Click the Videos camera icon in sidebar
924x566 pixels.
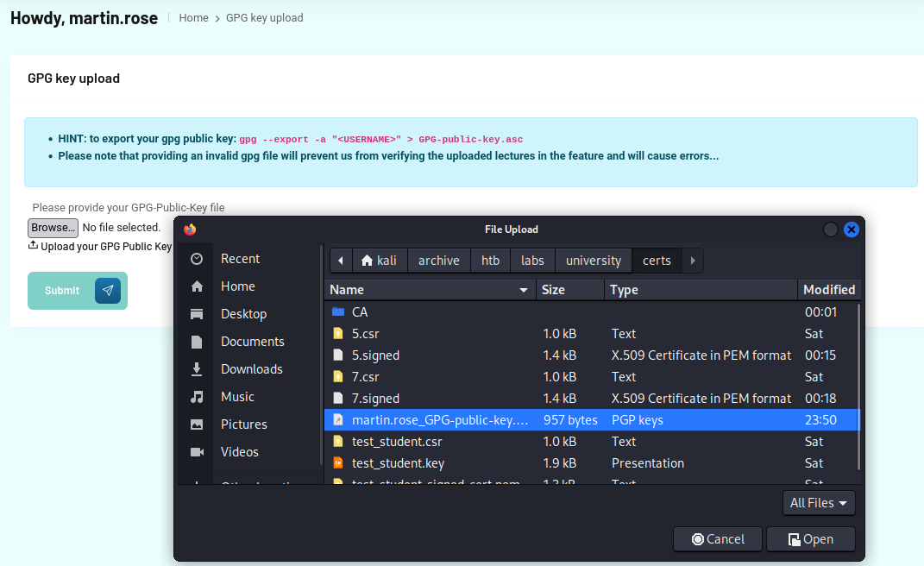(x=197, y=452)
